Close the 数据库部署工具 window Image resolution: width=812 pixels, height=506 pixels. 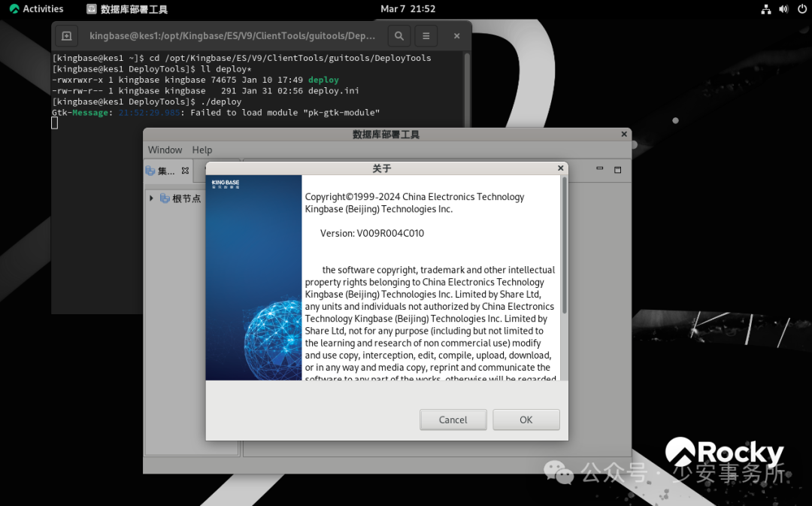point(624,134)
